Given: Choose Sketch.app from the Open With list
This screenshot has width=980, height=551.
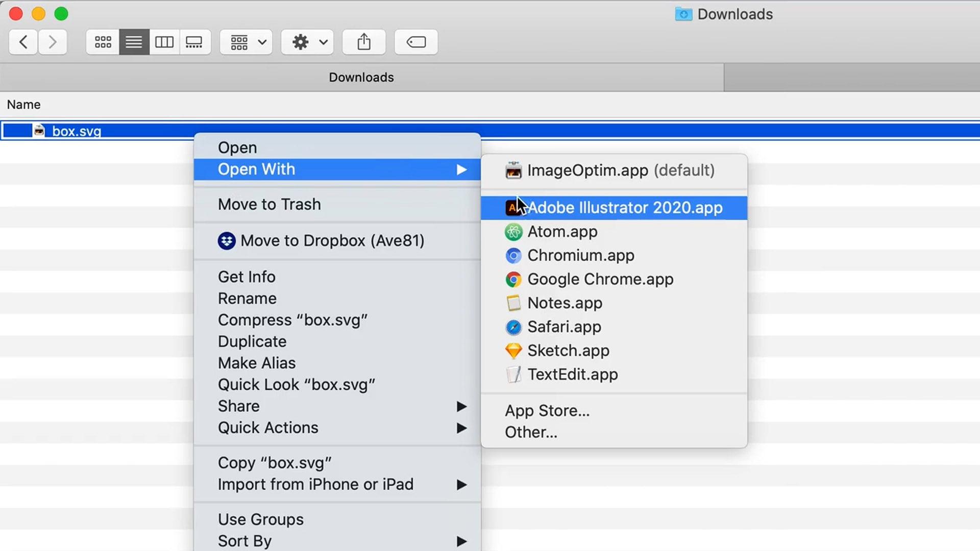Looking at the screenshot, I should pos(568,350).
